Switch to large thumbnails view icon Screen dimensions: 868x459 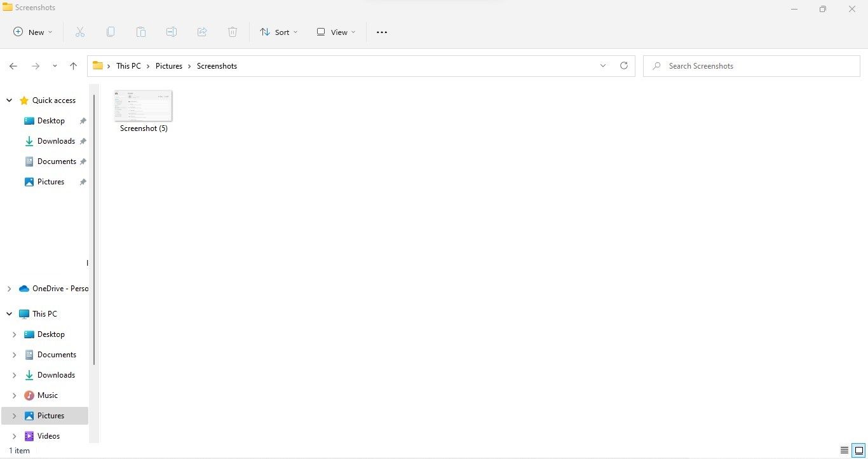[x=859, y=450]
